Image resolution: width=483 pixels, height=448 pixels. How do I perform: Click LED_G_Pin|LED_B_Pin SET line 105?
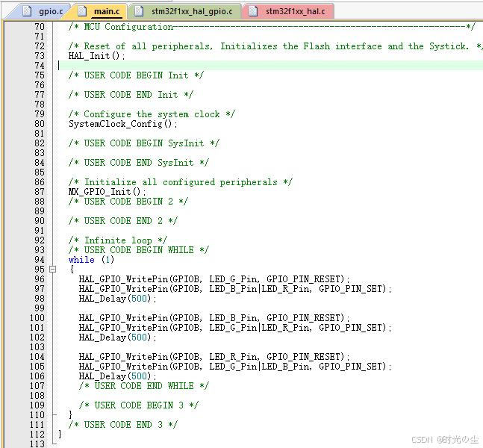[x=235, y=367]
